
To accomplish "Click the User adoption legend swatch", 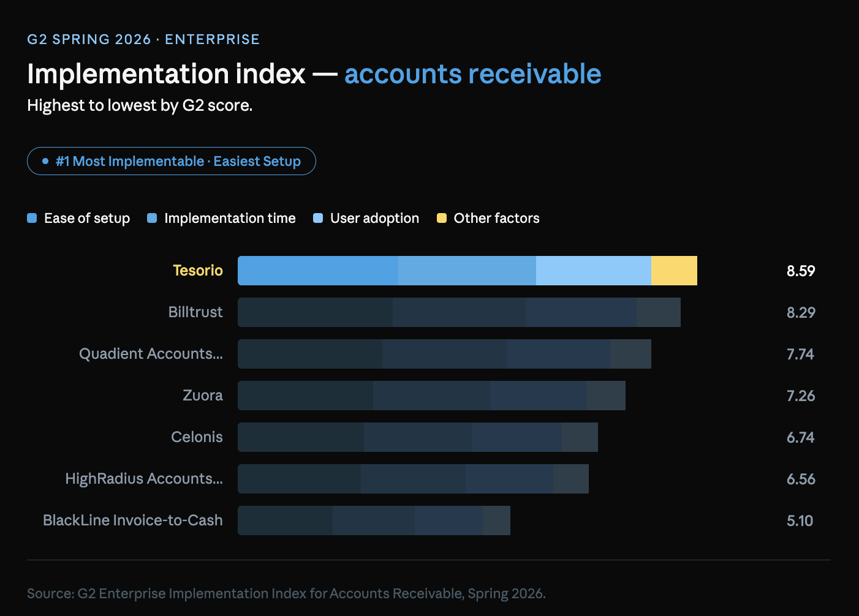I will [x=318, y=219].
